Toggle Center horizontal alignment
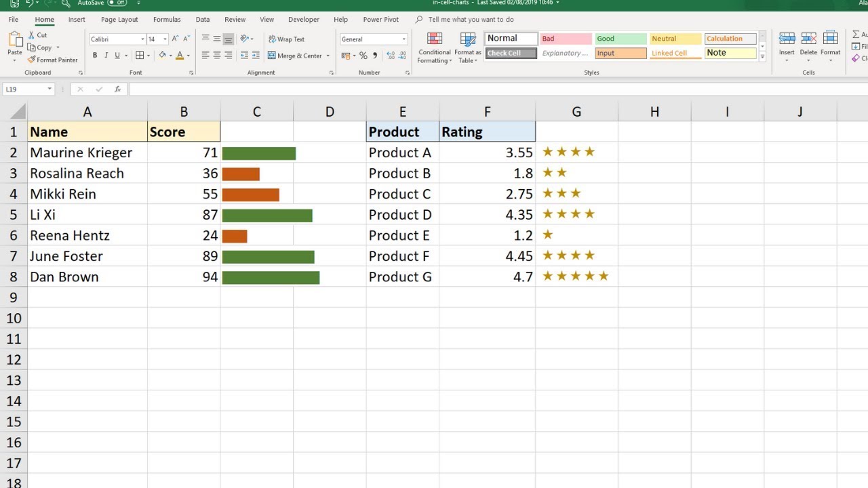This screenshot has height=488, width=868. pyautogui.click(x=217, y=56)
